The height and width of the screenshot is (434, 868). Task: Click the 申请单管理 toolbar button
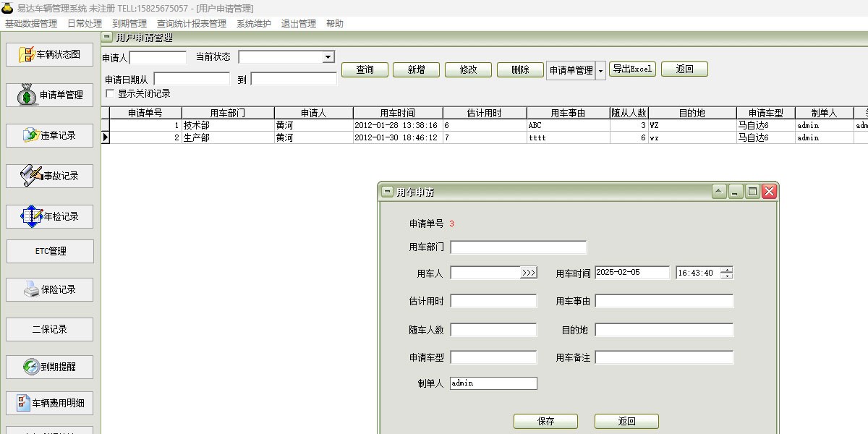(x=571, y=70)
